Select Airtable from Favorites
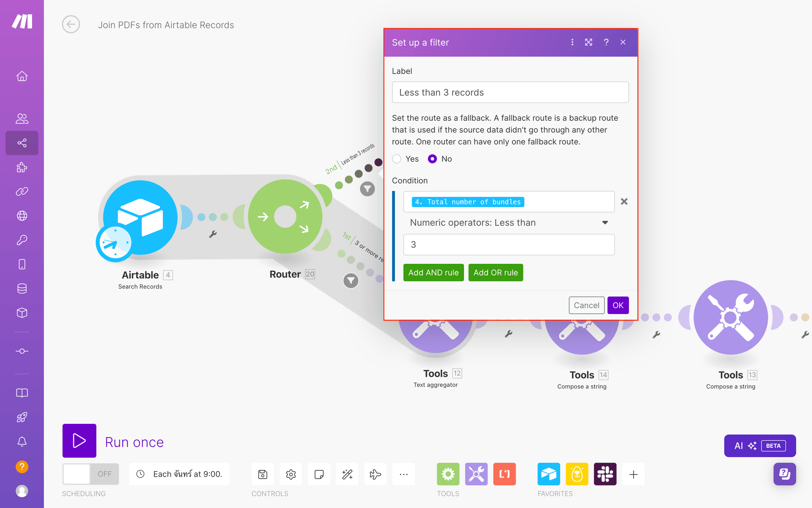The image size is (812, 508). pos(549,474)
